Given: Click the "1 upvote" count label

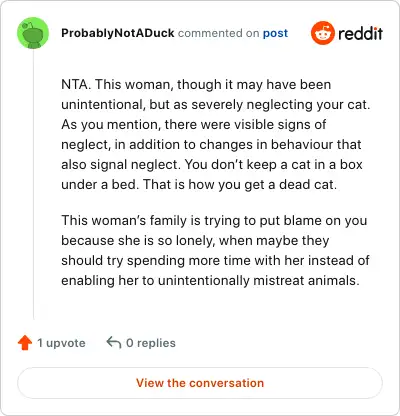Looking at the screenshot, I should tap(61, 343).
